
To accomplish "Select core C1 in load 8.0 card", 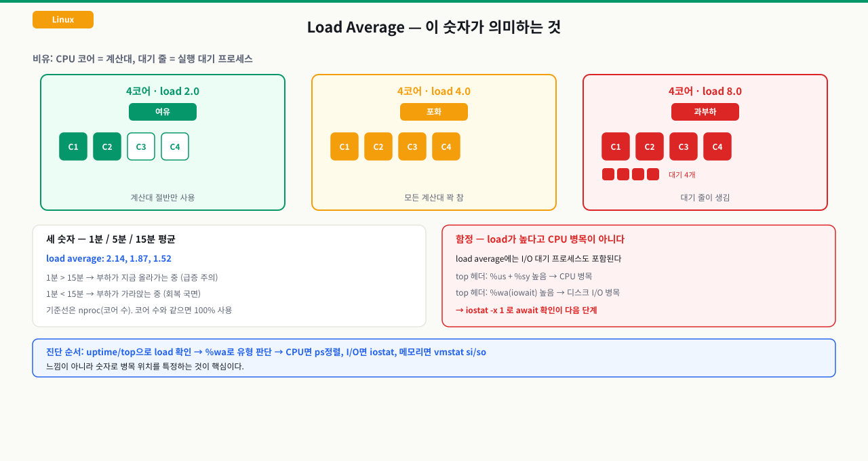I will coord(616,146).
